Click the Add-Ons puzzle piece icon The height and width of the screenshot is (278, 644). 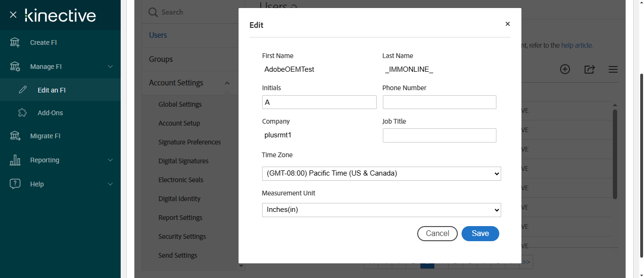click(x=23, y=113)
